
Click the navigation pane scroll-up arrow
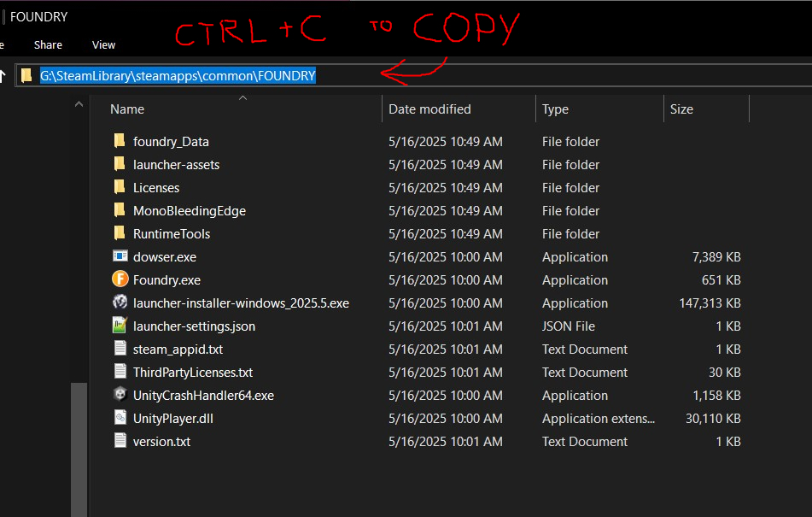(x=79, y=104)
